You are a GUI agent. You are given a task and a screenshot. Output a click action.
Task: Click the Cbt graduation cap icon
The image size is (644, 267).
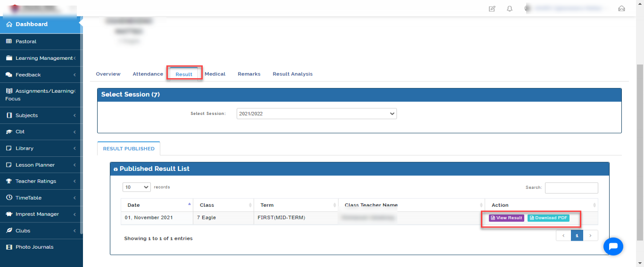click(x=9, y=132)
